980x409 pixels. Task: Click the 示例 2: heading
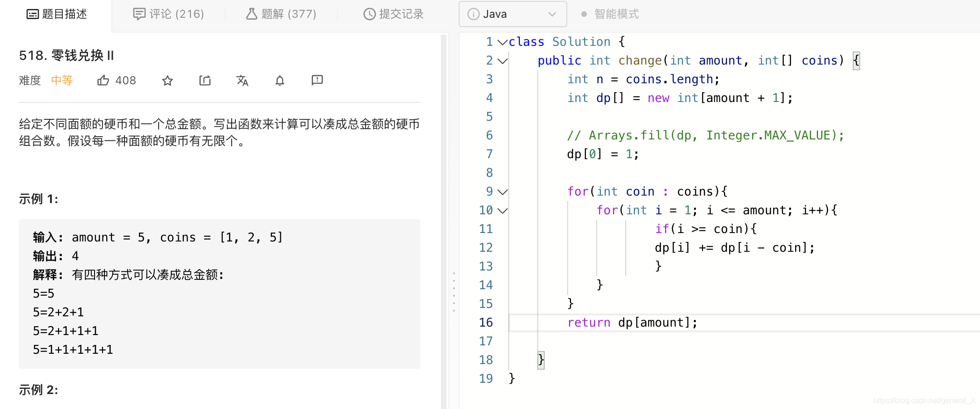click(38, 390)
